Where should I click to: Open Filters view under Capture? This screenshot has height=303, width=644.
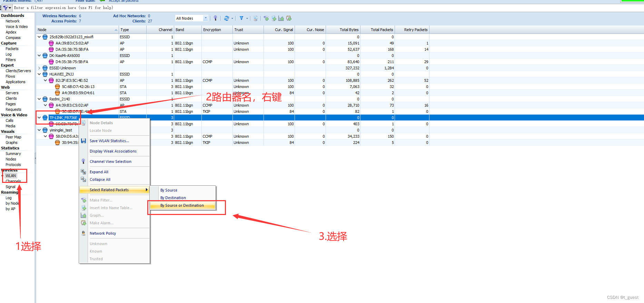[11, 60]
